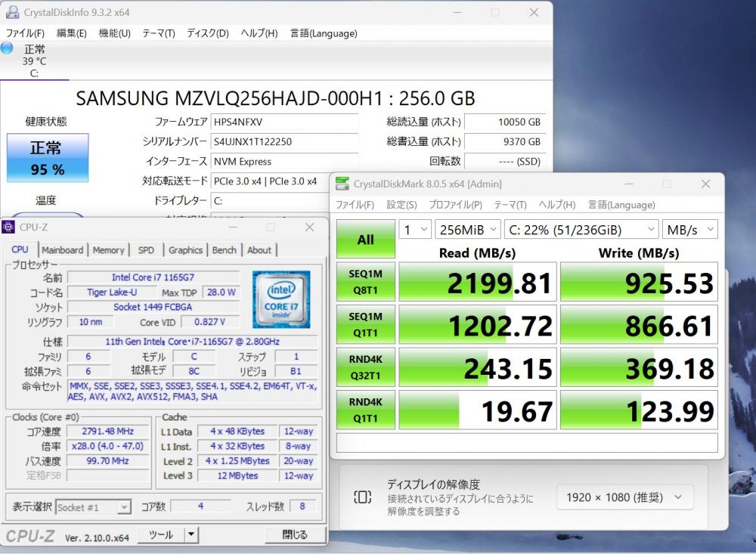Open 言語(Language) menu in CrystalDiskInfo

324,33
